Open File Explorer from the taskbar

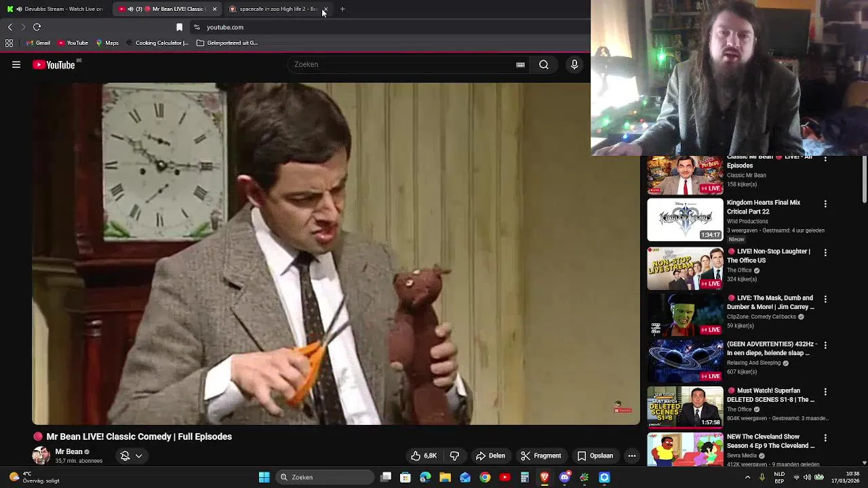[x=445, y=477]
